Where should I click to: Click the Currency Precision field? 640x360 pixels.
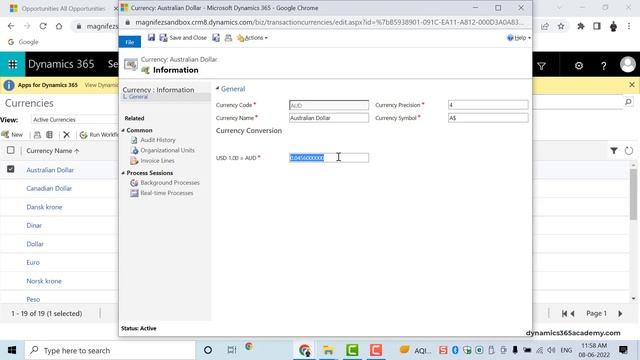coord(488,105)
